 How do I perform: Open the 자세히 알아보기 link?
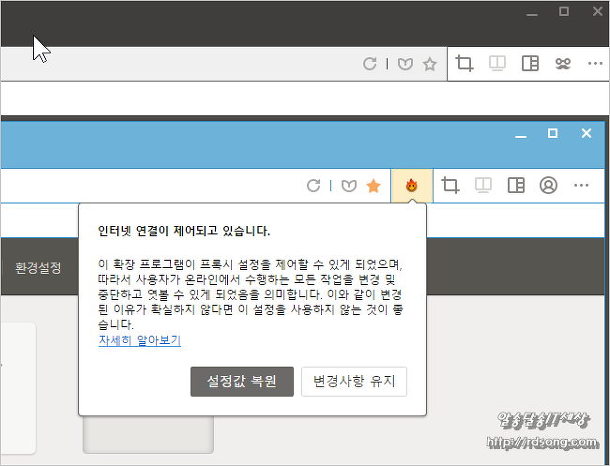pos(139,341)
